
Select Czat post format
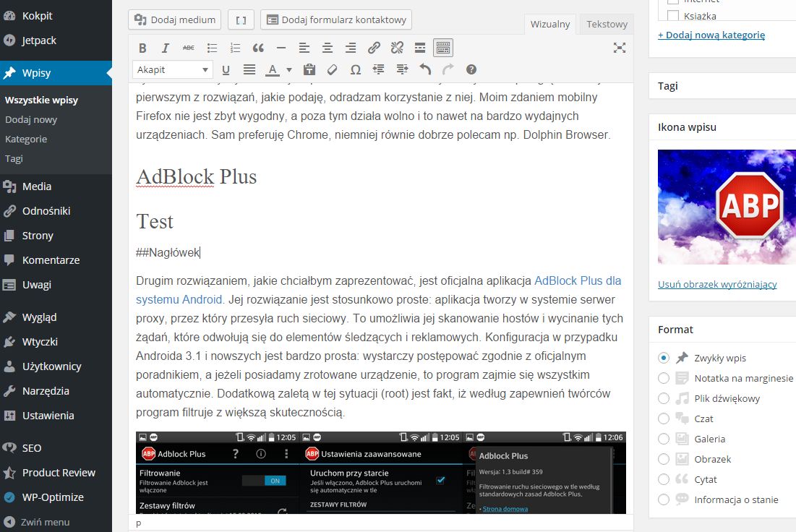[x=664, y=419]
